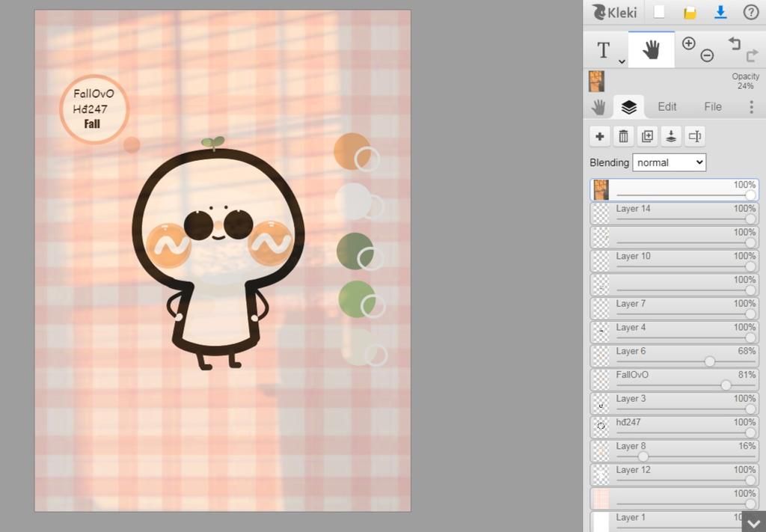Select Layer 6 in the layer list

(x=674, y=356)
